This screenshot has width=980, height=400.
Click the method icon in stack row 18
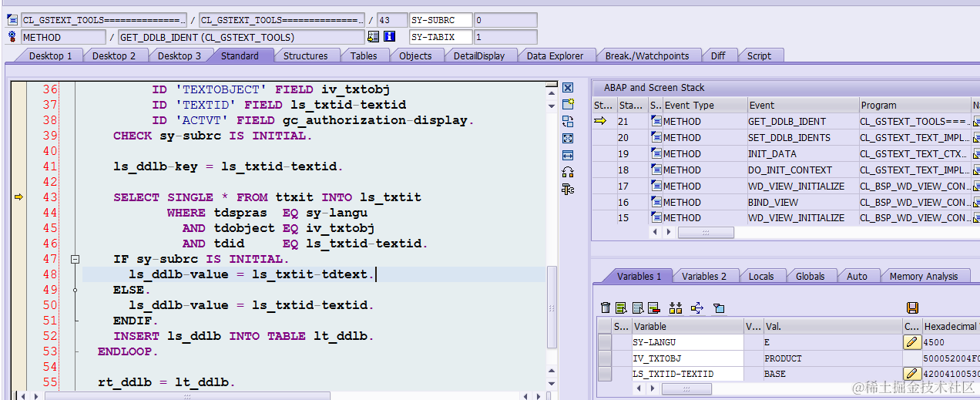(x=656, y=170)
